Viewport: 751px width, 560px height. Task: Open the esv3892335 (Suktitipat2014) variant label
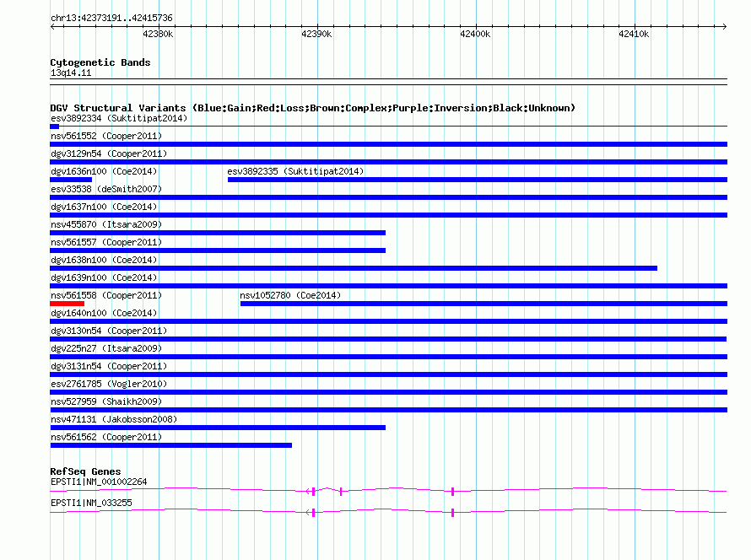[x=295, y=171]
